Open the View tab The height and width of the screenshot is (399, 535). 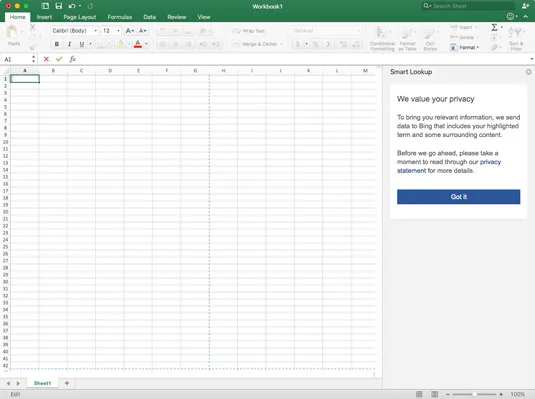click(x=204, y=17)
